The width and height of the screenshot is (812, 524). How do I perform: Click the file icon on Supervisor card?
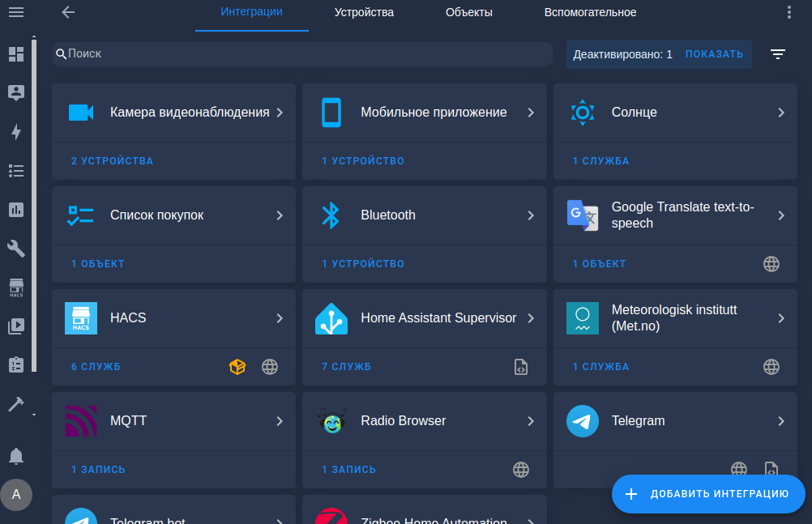pyautogui.click(x=520, y=367)
